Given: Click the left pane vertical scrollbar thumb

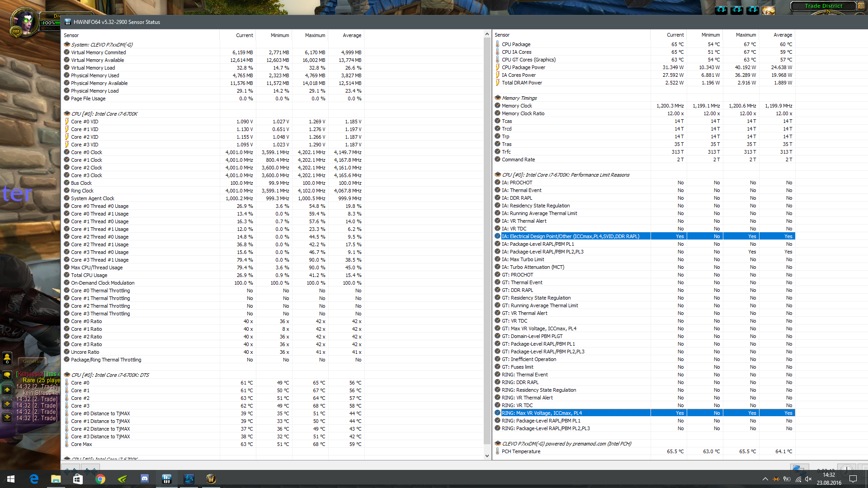Looking at the screenshot, I should coord(487,241).
